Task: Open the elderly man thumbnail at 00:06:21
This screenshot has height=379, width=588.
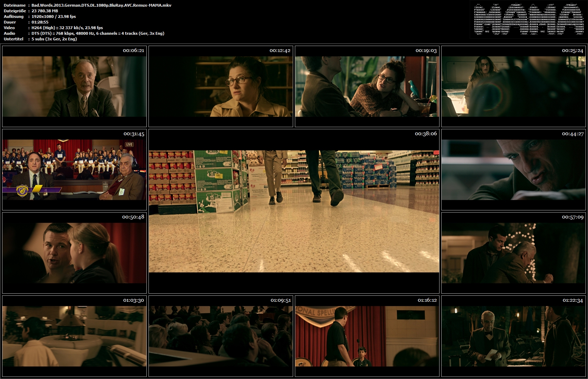Action: [74, 86]
